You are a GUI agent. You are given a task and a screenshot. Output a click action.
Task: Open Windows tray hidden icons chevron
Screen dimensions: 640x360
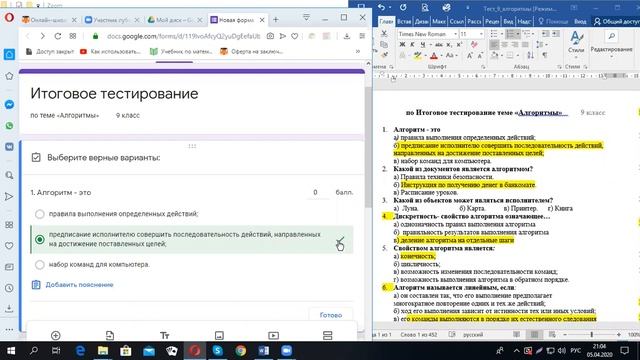tap(516, 350)
